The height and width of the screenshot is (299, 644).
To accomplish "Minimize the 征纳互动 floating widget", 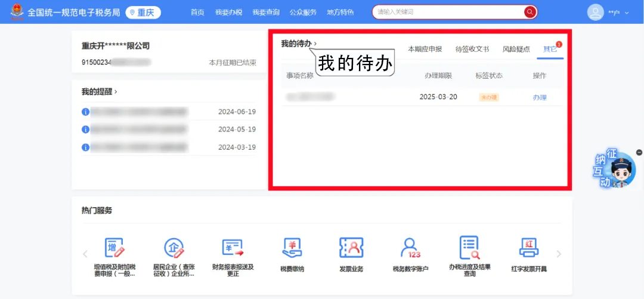I will pos(639,153).
